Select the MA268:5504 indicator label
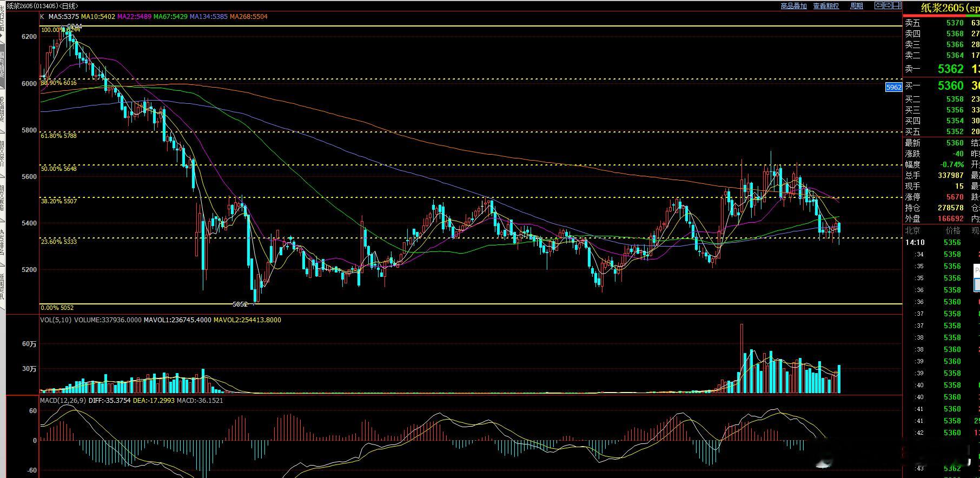 pos(249,17)
